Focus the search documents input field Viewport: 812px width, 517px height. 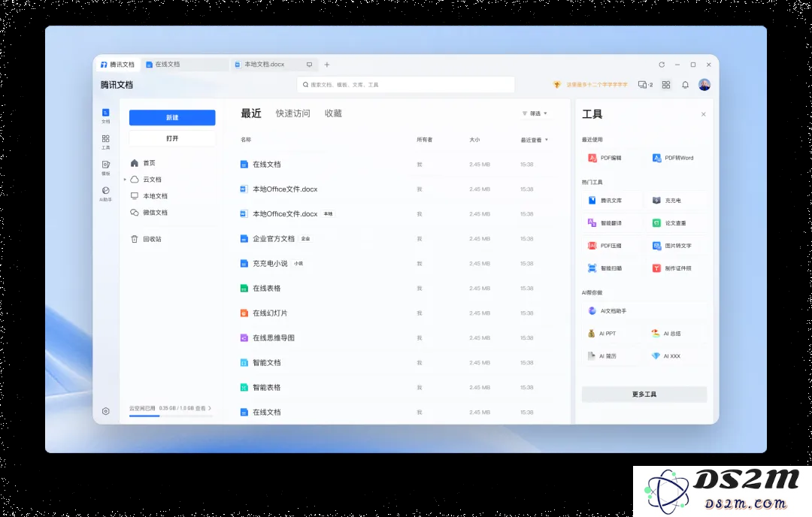coord(406,85)
